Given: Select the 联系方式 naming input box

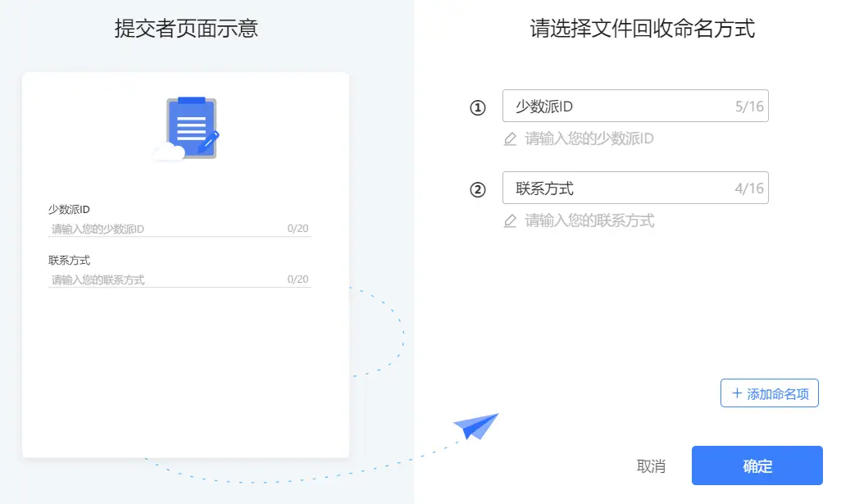Looking at the screenshot, I should [x=635, y=188].
